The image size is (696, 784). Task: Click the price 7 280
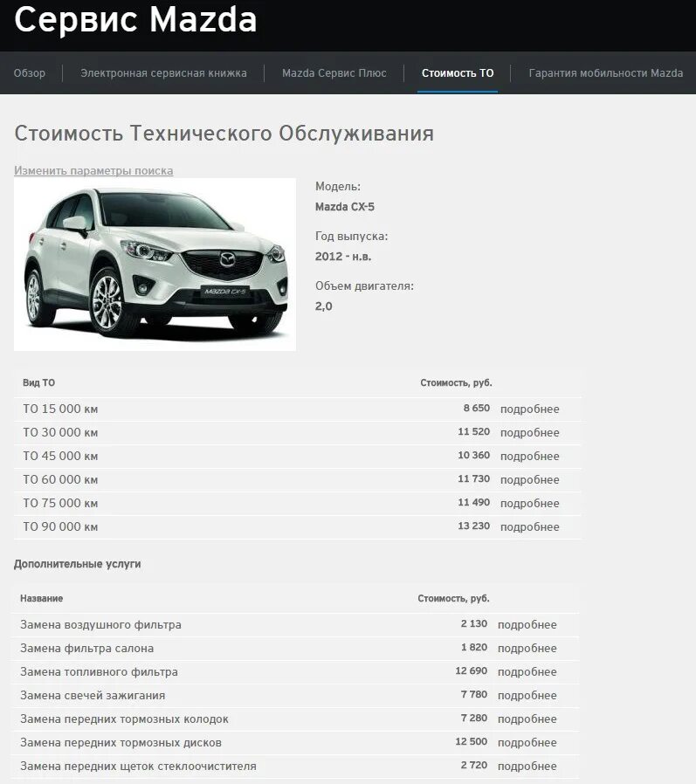474,718
